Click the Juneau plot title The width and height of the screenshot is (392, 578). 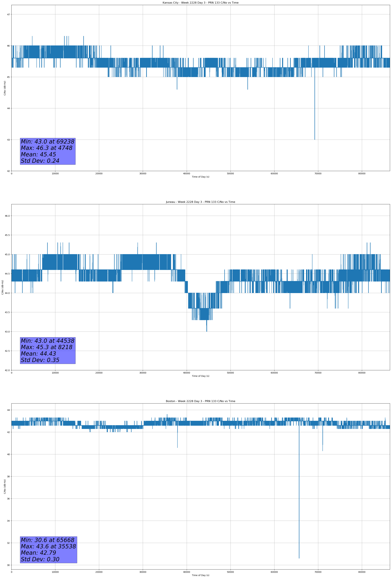(x=200, y=202)
